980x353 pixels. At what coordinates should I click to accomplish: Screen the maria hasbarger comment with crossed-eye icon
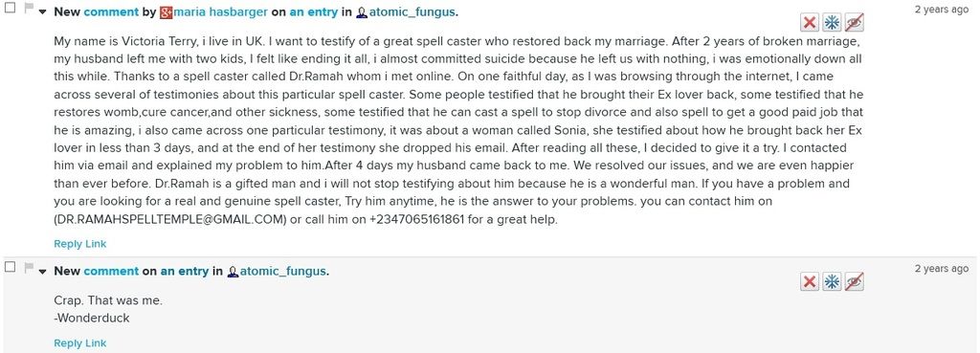(854, 23)
